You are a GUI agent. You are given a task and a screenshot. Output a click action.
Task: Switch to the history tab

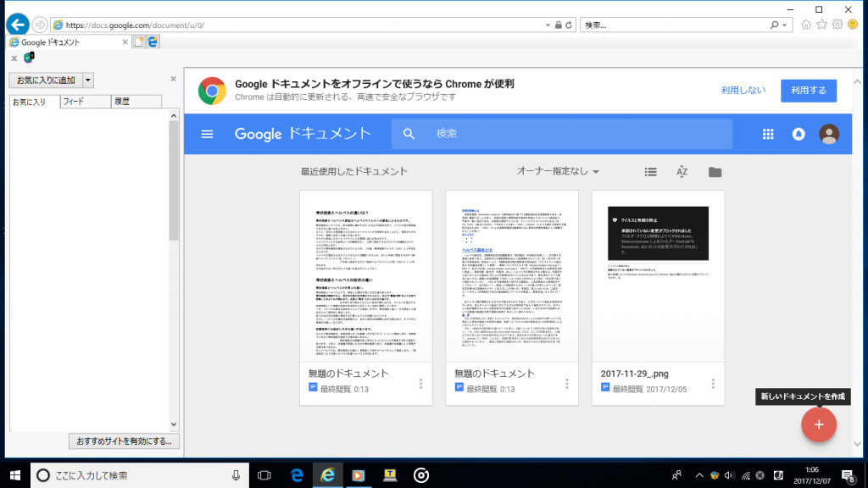tap(136, 102)
